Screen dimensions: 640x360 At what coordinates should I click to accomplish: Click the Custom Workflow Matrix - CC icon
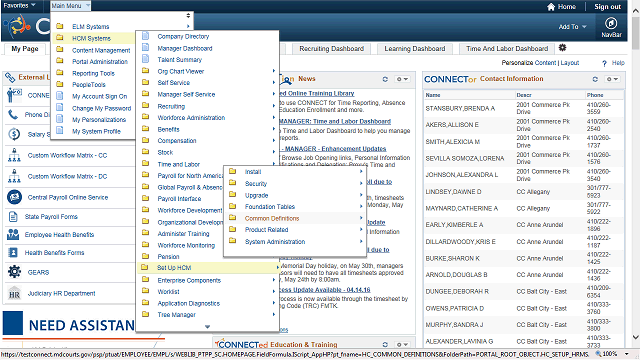click(14, 156)
